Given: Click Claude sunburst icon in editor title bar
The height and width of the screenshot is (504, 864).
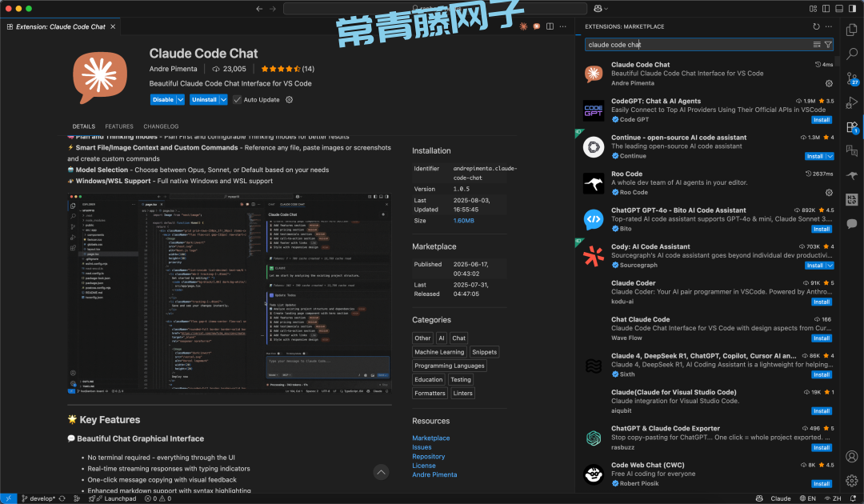Looking at the screenshot, I should [x=523, y=26].
